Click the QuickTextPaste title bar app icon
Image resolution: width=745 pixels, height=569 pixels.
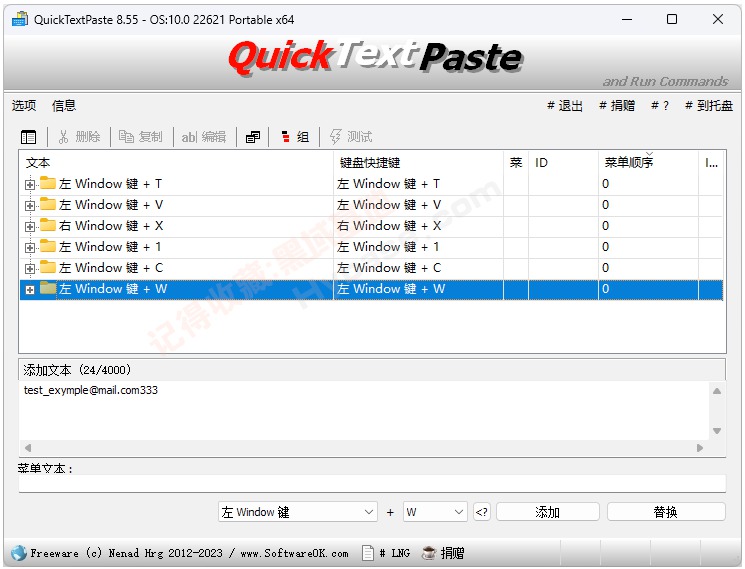pos(19,19)
